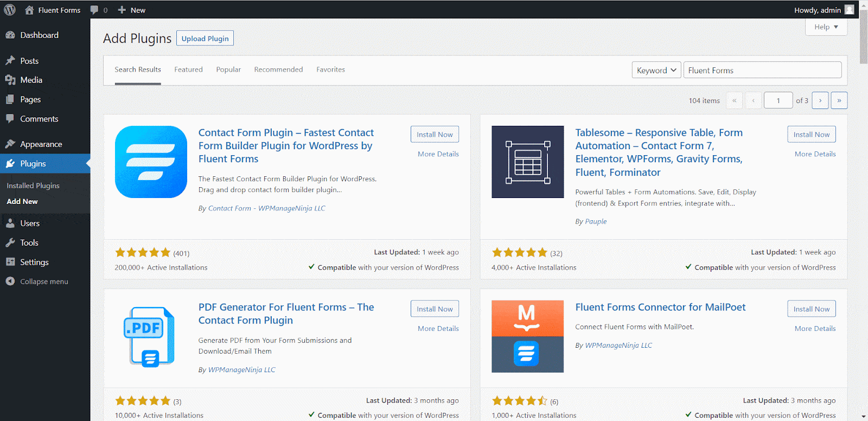Open the Appearance menu item
The height and width of the screenshot is (421, 868).
pyautogui.click(x=45, y=144)
